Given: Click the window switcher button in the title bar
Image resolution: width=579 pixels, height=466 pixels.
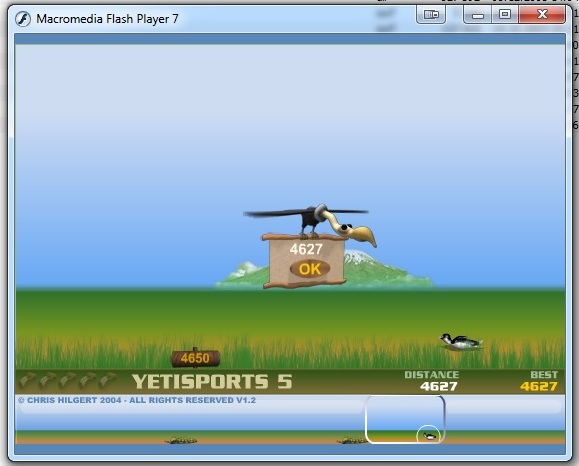Looking at the screenshot, I should pyautogui.click(x=431, y=14).
